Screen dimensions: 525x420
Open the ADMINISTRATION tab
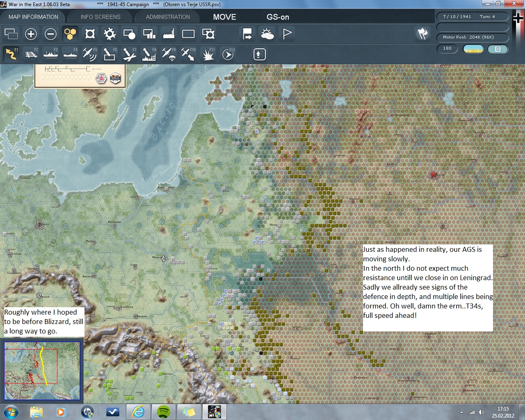coord(168,17)
